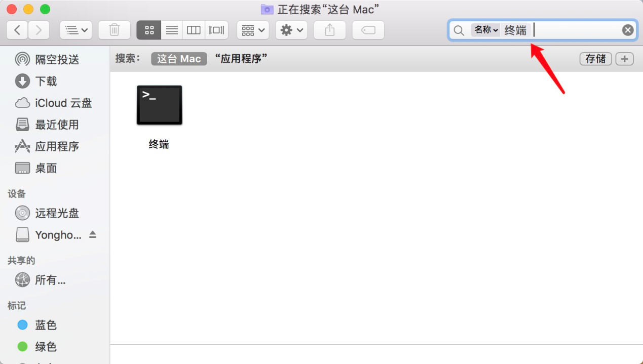
Task: Switch to column view
Action: click(194, 30)
